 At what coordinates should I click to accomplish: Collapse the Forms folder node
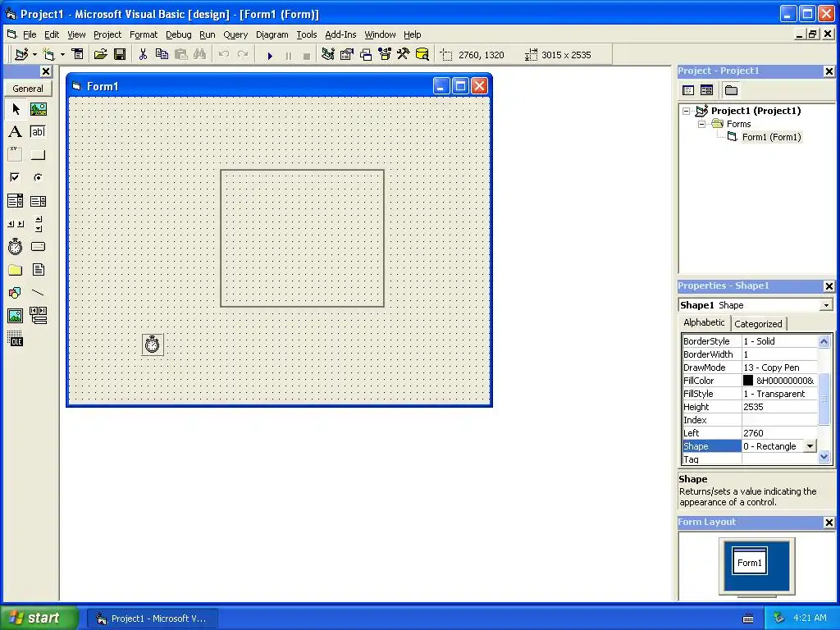pyautogui.click(x=702, y=124)
